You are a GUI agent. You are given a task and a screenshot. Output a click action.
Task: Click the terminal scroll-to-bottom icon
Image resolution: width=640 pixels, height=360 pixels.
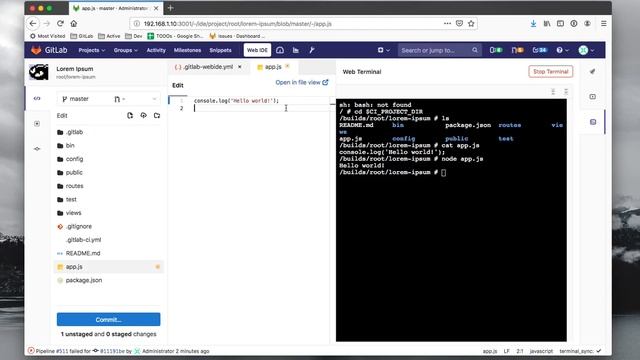click(566, 92)
